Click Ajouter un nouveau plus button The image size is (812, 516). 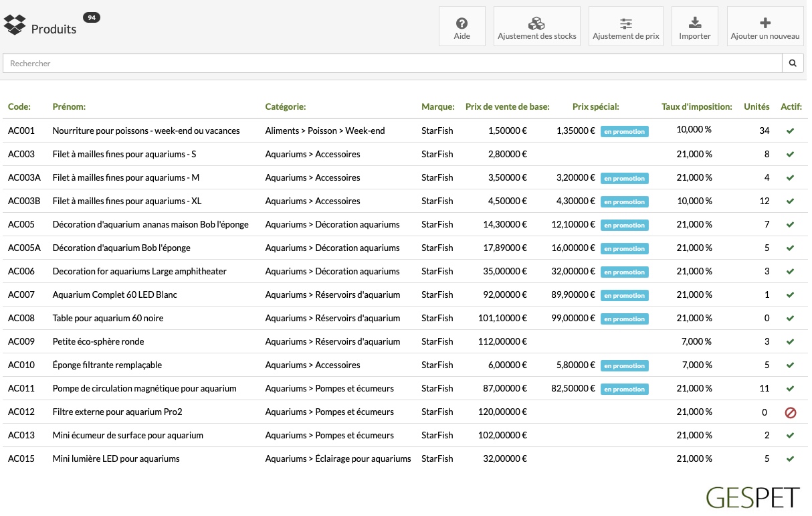pyautogui.click(x=765, y=27)
